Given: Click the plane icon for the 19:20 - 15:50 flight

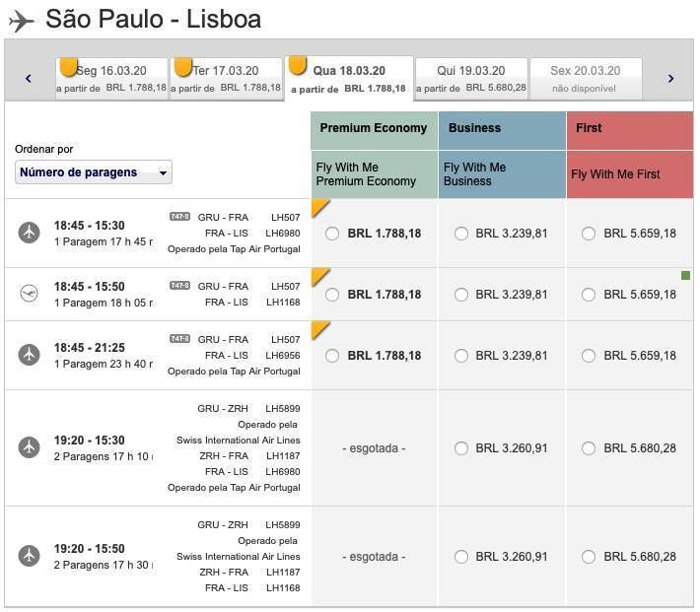Looking at the screenshot, I should [29, 556].
